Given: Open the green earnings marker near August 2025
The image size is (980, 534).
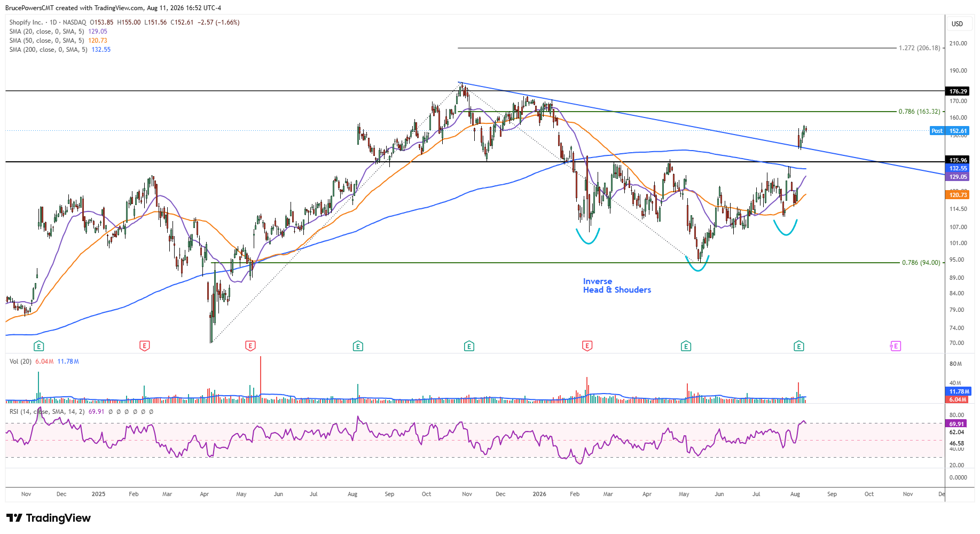Looking at the screenshot, I should click(x=358, y=346).
